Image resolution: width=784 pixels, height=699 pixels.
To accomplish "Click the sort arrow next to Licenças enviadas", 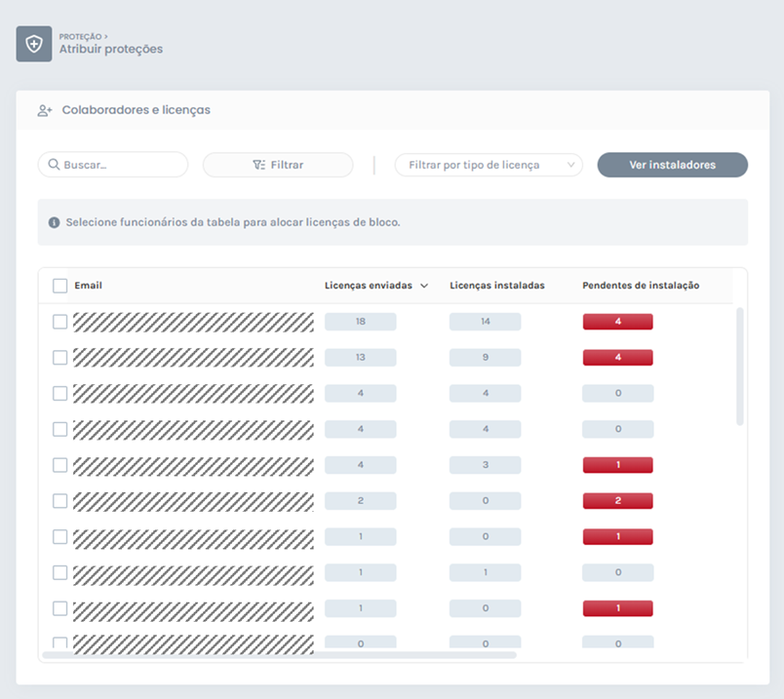I will pos(424,286).
